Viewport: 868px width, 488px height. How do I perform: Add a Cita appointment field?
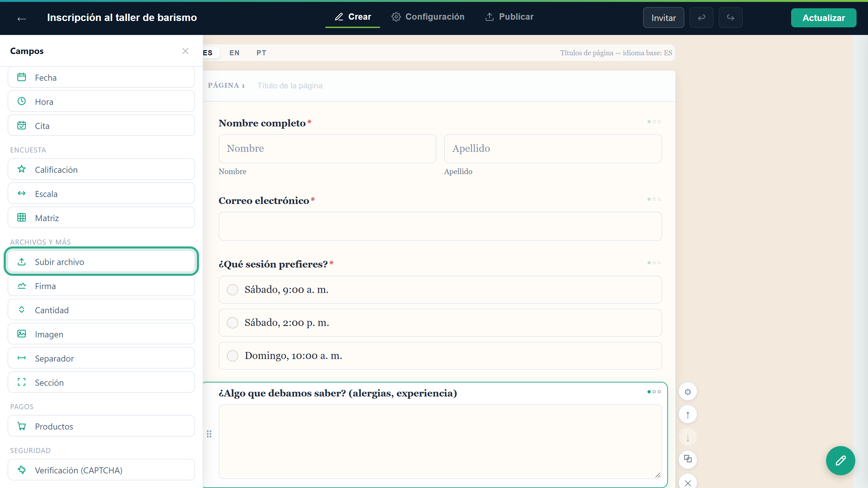coord(101,126)
